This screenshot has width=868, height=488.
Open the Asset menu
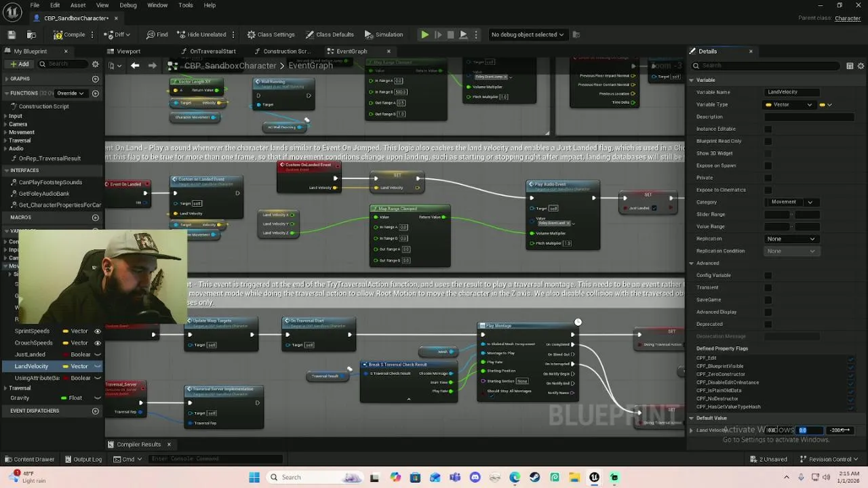click(78, 5)
